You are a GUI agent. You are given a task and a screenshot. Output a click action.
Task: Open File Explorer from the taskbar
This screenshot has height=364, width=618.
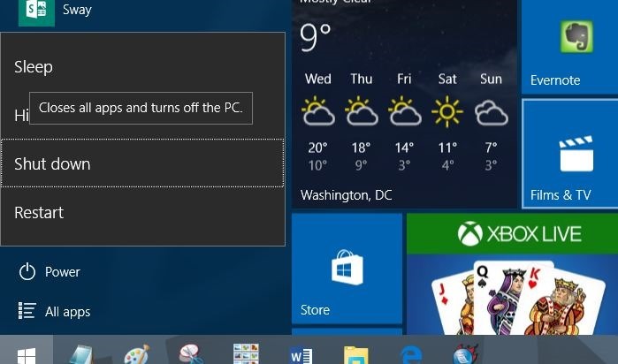click(356, 354)
